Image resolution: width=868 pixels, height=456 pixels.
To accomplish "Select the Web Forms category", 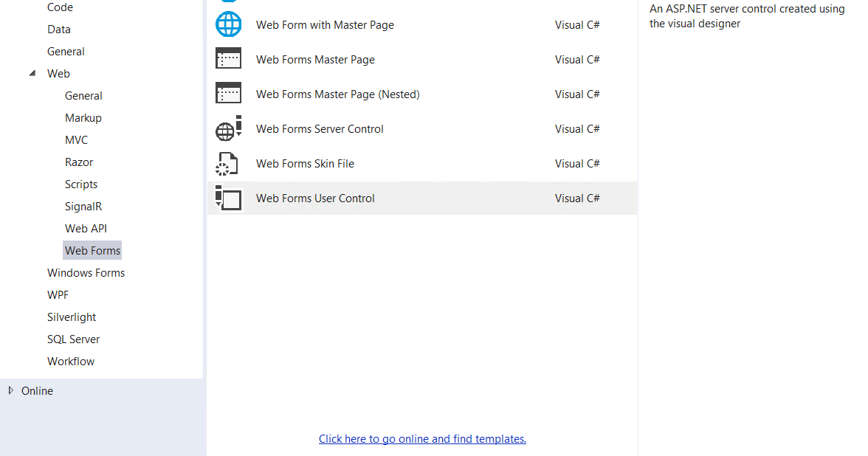I will 92,251.
